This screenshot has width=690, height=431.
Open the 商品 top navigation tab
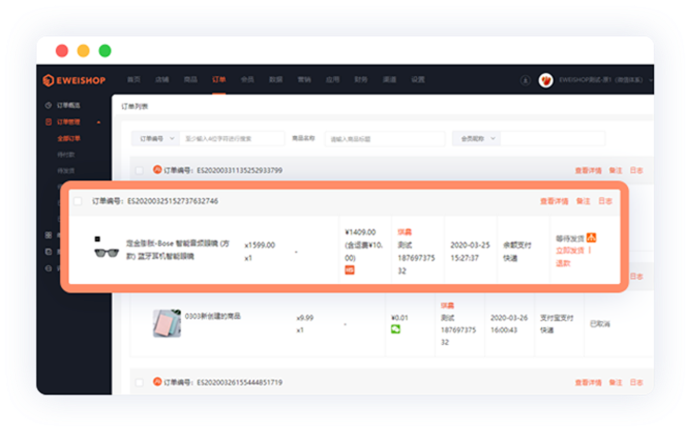coord(190,79)
